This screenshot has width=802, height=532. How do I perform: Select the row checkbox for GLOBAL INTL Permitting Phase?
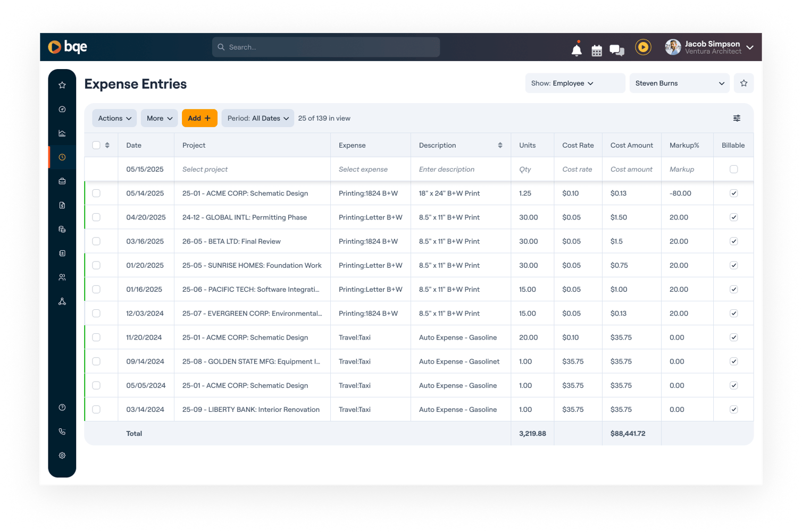coord(96,217)
